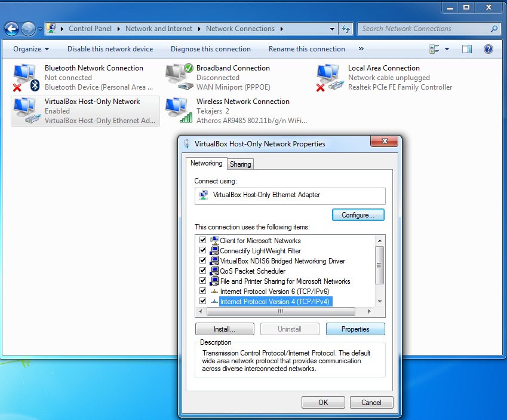Open view options dropdown arrow

coord(447,49)
